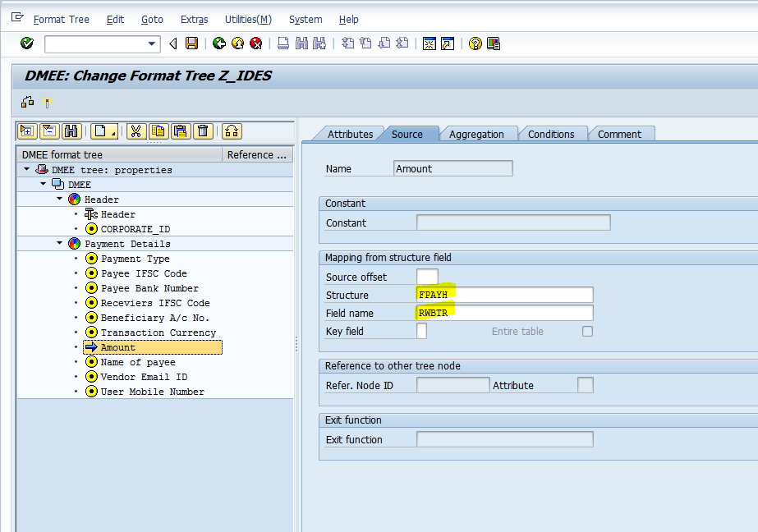Toggle the Entire table checkbox
This screenshot has height=532, width=758.
pyautogui.click(x=587, y=331)
